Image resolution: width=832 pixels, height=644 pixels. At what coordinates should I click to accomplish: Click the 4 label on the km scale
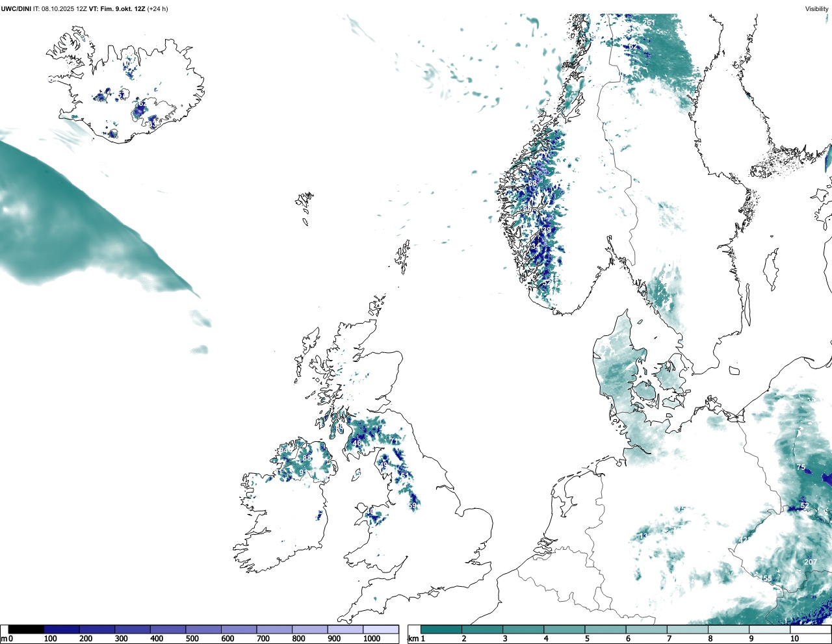pos(546,639)
